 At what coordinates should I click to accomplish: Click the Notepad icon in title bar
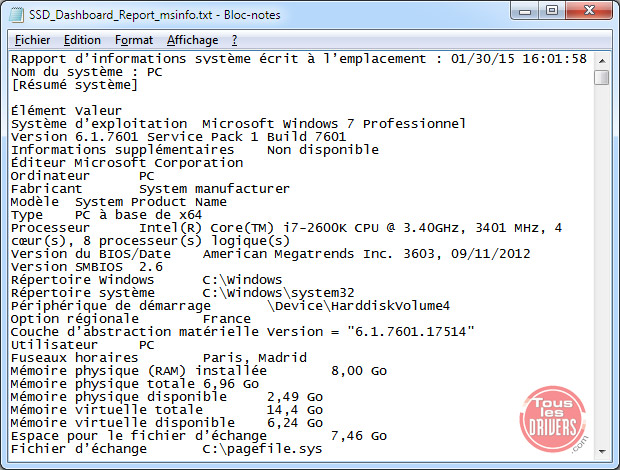coord(17,15)
